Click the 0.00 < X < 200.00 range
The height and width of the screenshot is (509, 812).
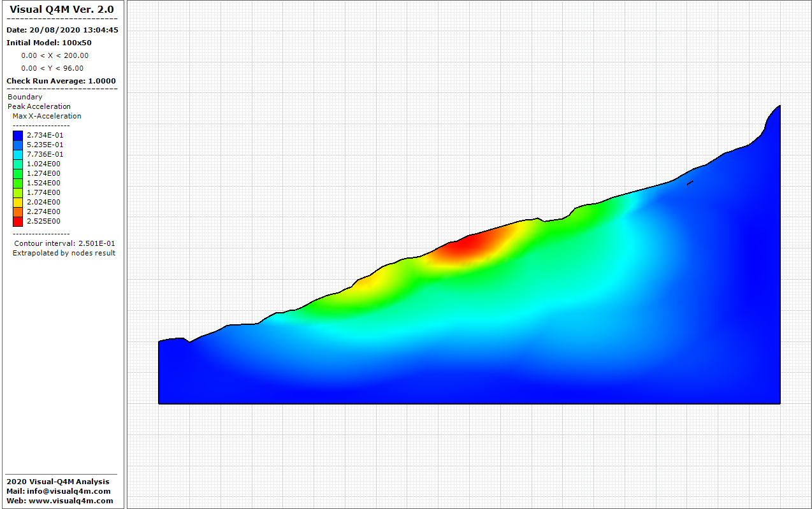point(55,55)
